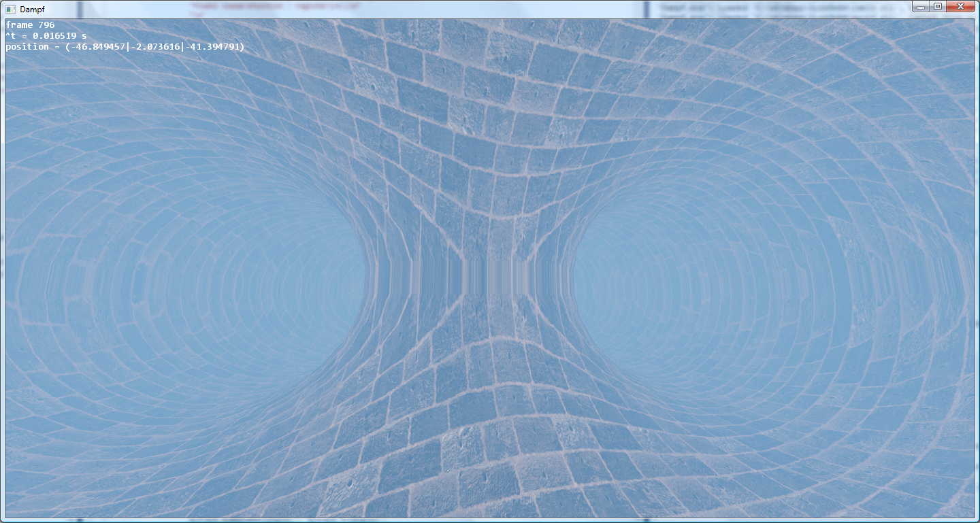980x523 pixels.
Task: Click the "frame 796" counter text
Action: [30, 25]
